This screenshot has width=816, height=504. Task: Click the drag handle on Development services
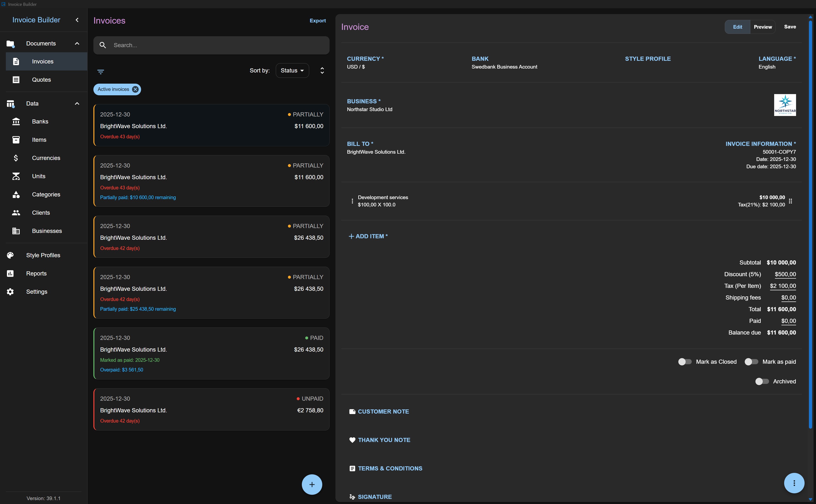[790, 201]
